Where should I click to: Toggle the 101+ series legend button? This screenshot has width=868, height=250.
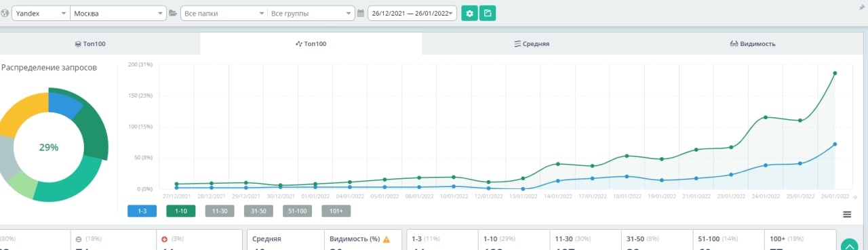click(336, 211)
